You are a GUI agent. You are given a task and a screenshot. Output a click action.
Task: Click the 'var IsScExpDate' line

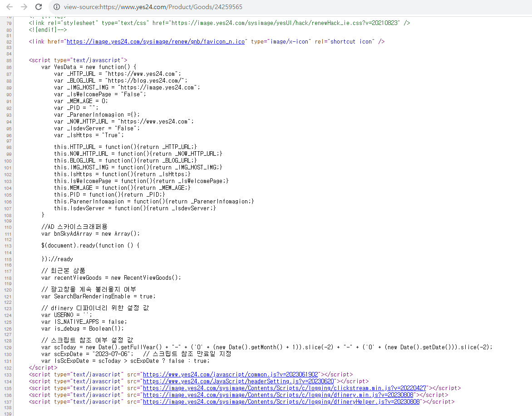[126, 361]
